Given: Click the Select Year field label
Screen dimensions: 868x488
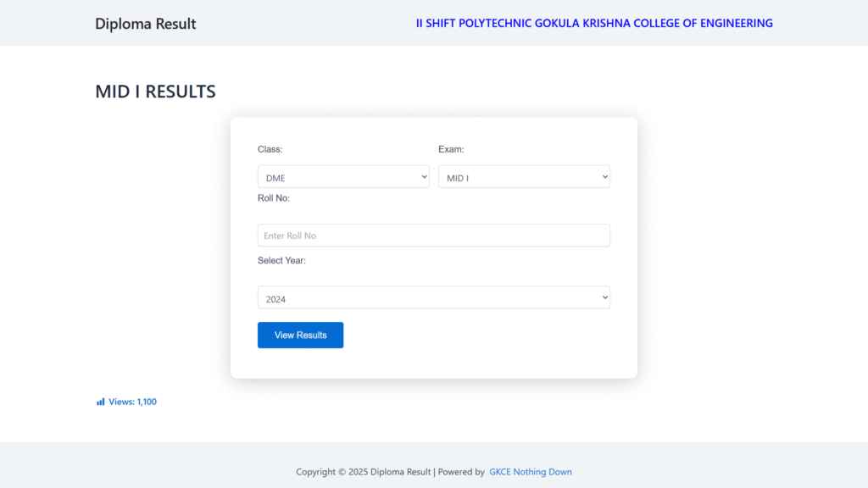Looking at the screenshot, I should [281, 261].
